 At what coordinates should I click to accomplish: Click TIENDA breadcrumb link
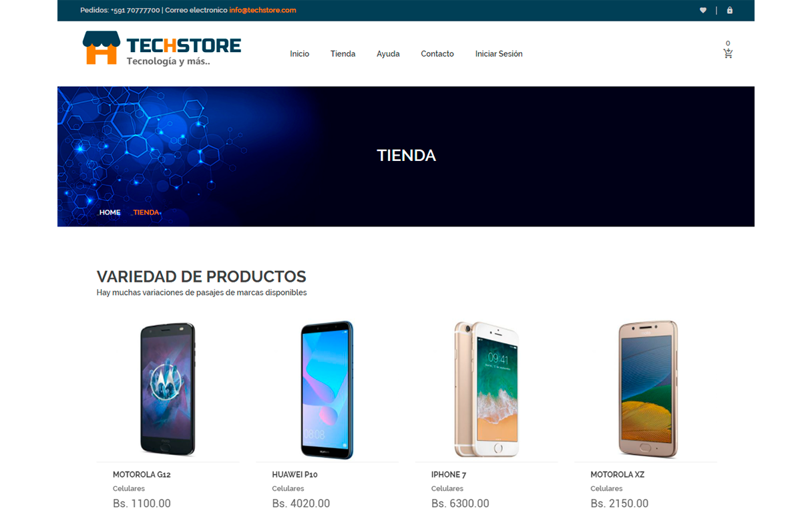(146, 212)
